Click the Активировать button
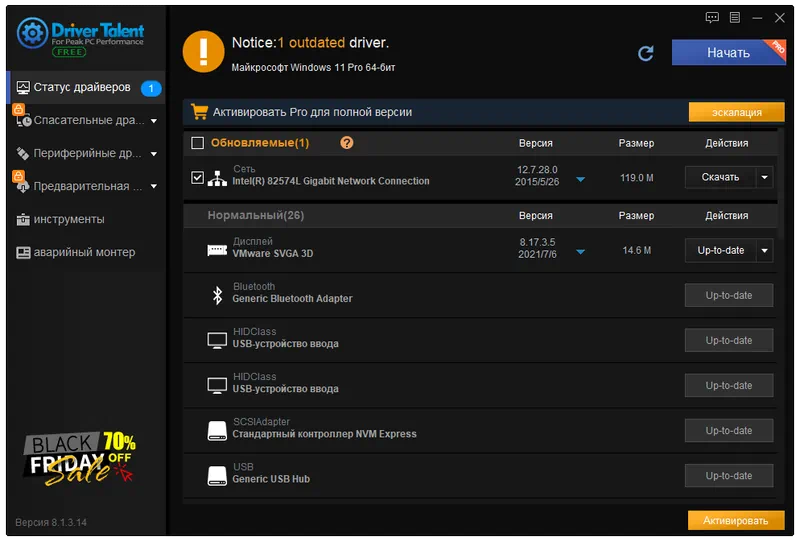 (736, 521)
